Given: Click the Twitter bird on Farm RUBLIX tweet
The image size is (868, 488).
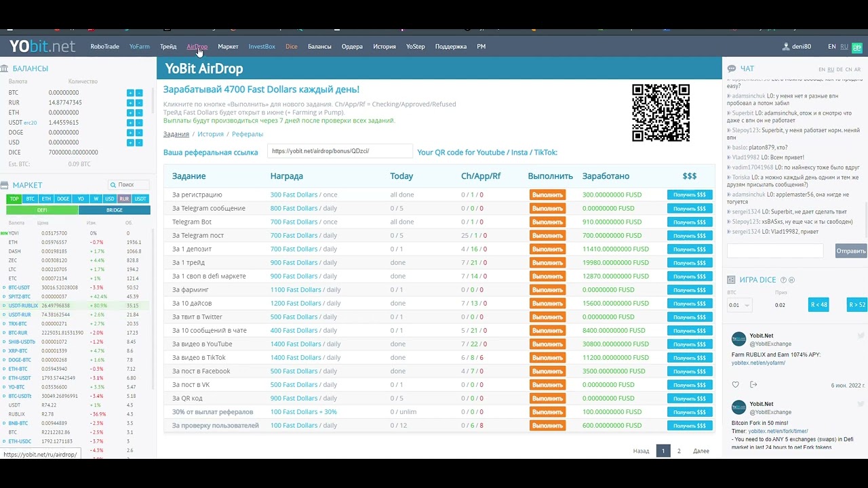Looking at the screenshot, I should coord(860,336).
